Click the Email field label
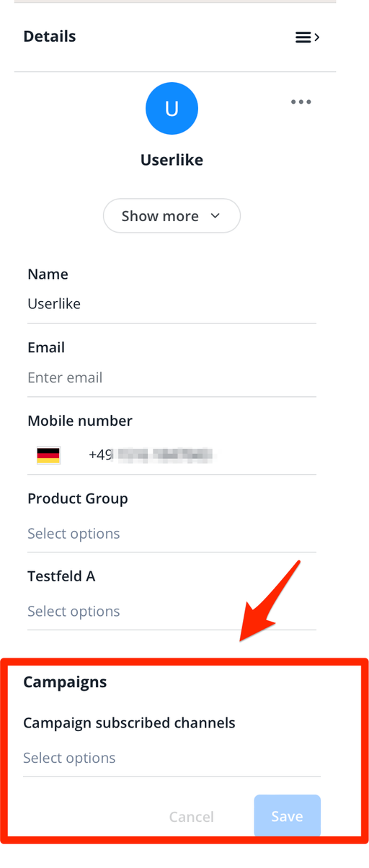Image resolution: width=369 pixels, height=868 pixels. tap(46, 347)
